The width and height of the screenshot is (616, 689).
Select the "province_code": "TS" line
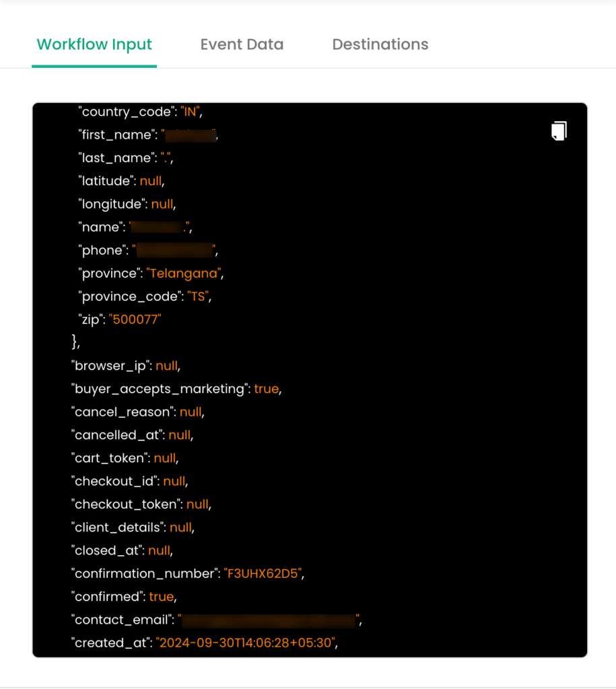point(145,297)
